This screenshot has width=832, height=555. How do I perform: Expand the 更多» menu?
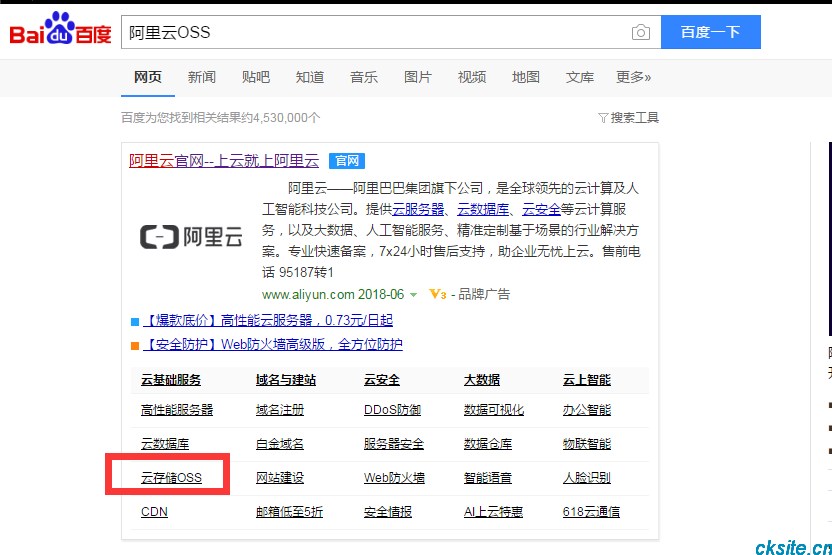pyautogui.click(x=634, y=77)
